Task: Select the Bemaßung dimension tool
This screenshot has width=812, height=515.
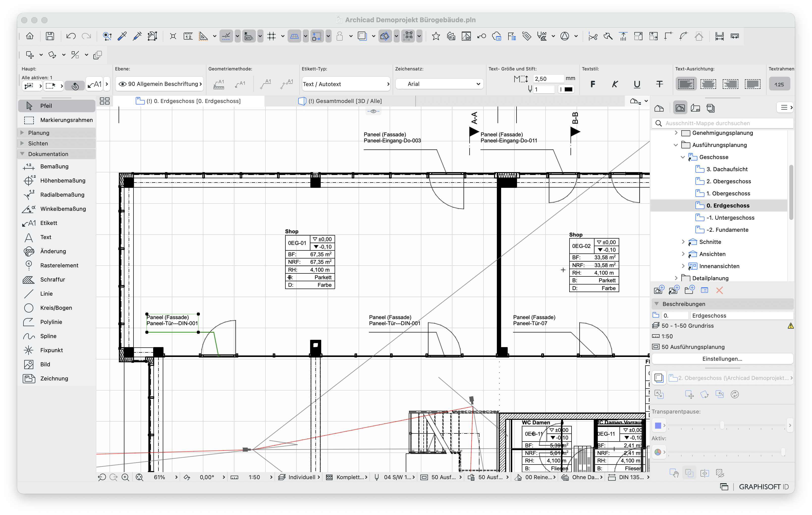Action: click(x=57, y=167)
